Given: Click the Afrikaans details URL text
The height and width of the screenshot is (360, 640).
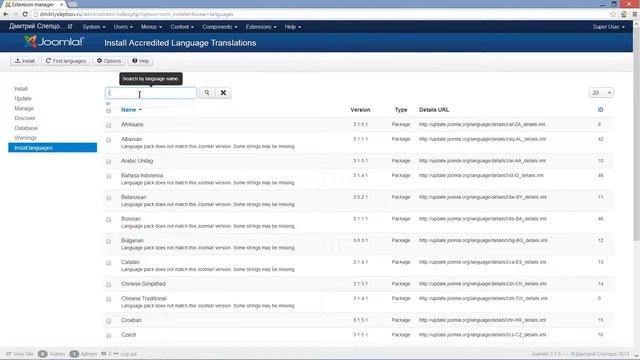Looking at the screenshot, I should tap(482, 124).
